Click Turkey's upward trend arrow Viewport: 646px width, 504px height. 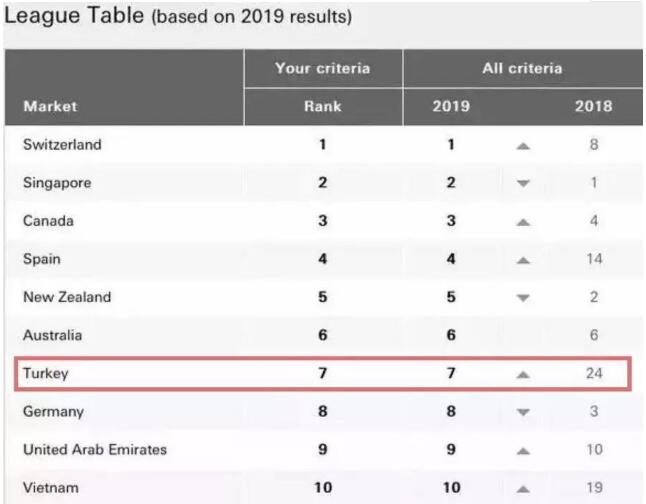(x=522, y=375)
